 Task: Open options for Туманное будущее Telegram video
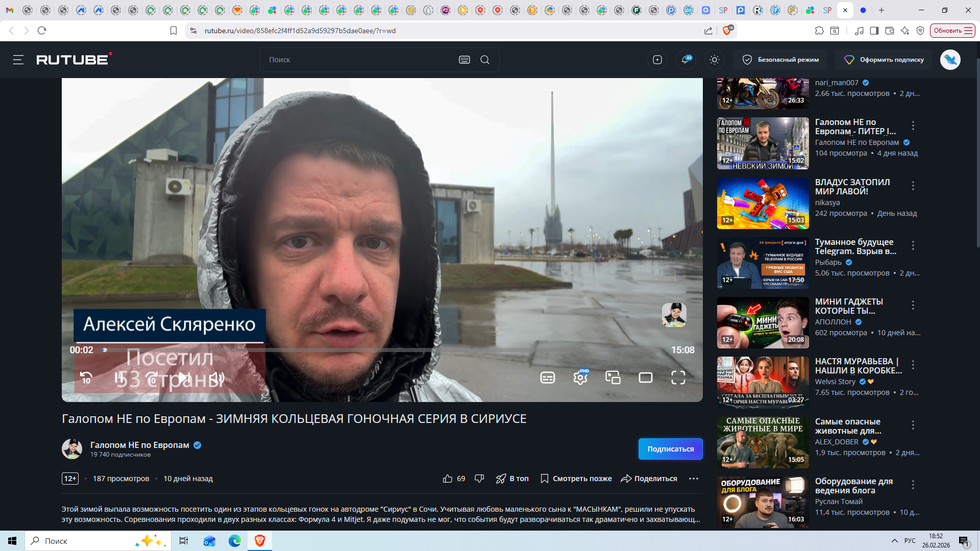913,245
